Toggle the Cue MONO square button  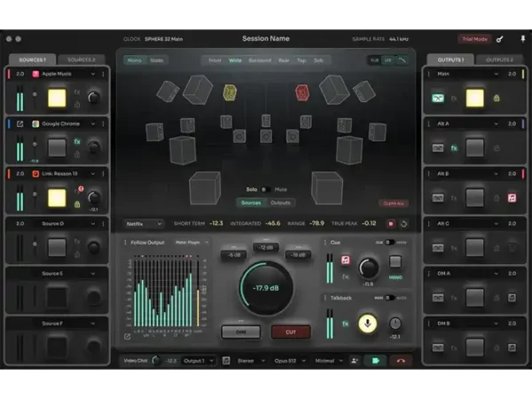point(395,262)
